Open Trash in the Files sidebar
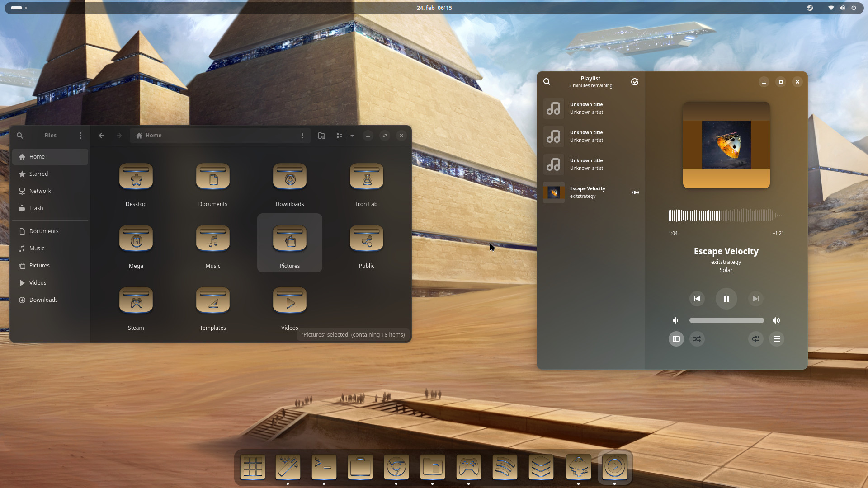This screenshot has height=488, width=868. [36, 208]
